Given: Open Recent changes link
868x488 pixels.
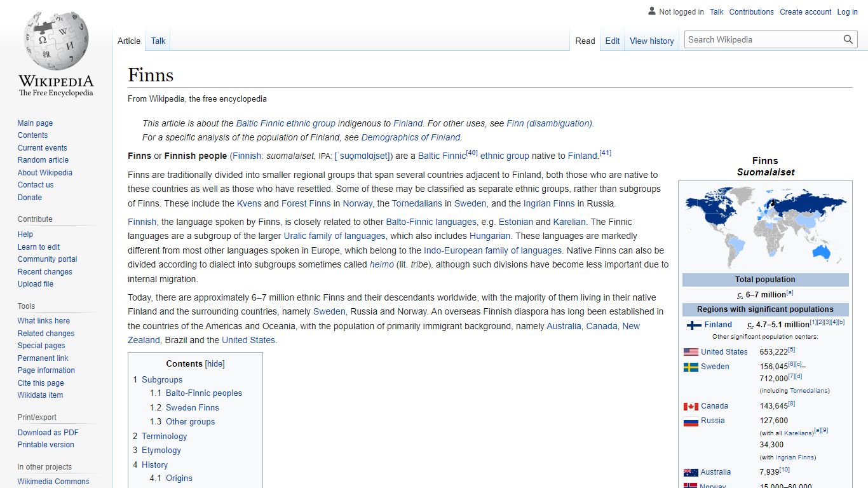Looking at the screenshot, I should [45, 272].
